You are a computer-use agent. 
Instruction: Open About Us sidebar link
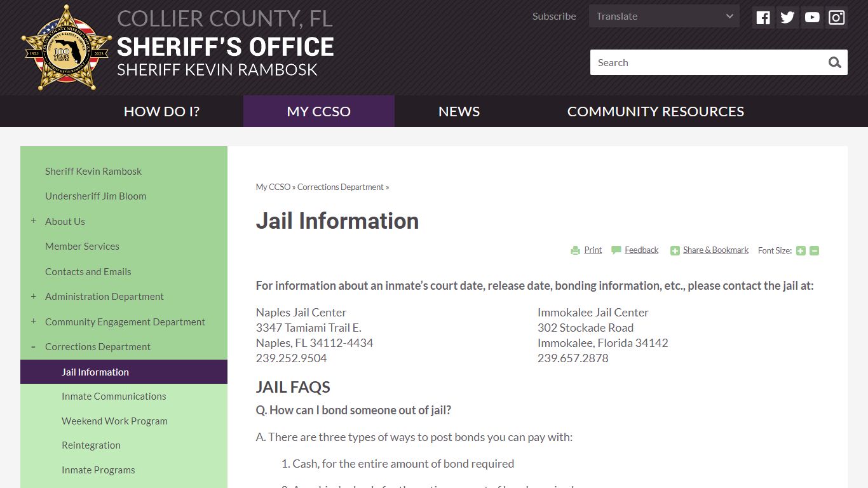point(65,221)
